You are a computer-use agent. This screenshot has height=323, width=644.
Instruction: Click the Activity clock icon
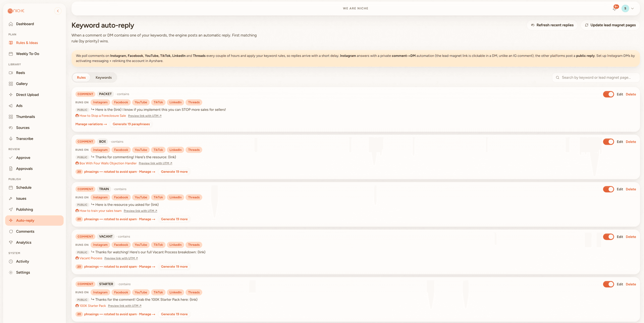pos(11,262)
